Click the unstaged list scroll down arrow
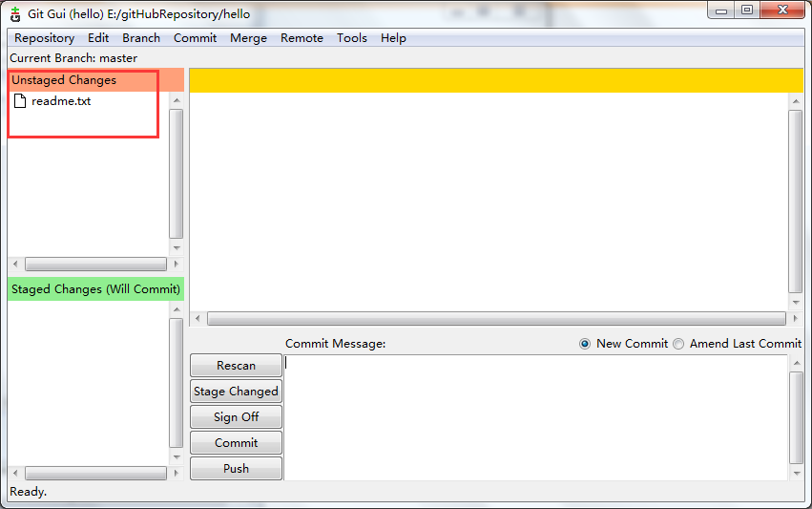 [x=177, y=248]
